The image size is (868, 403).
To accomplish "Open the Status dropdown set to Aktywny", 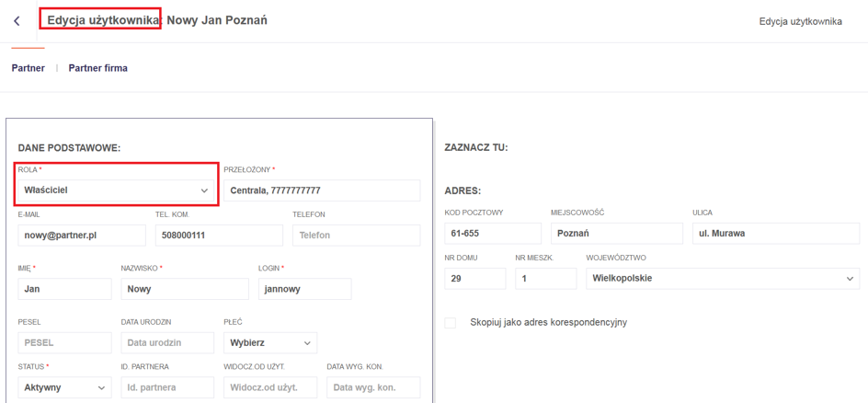I will coord(64,387).
